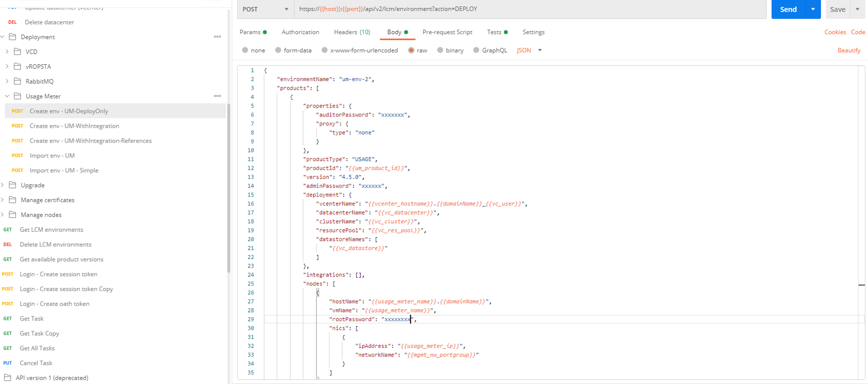
Task: Expand the Manage certificates chevron
Action: [3, 200]
